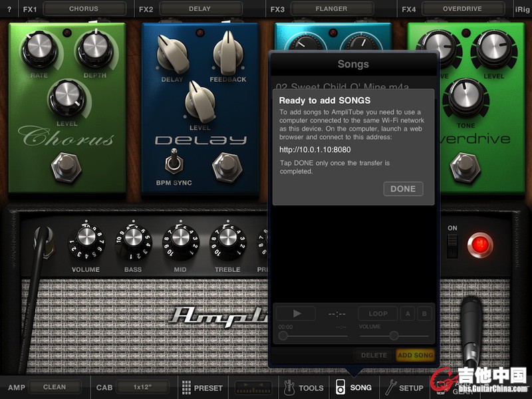Open the TOOLS menu
This screenshot has height=399, width=532.
[303, 388]
